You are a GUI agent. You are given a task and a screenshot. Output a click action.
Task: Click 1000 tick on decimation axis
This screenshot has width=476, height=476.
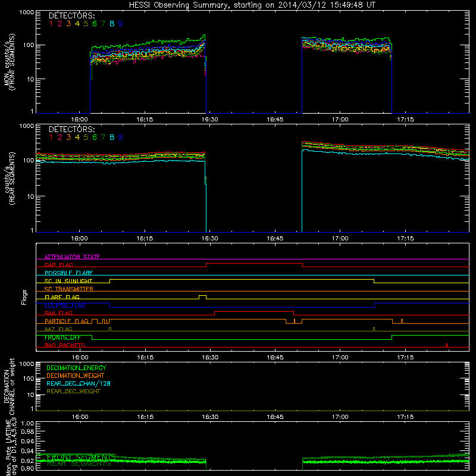26,364
